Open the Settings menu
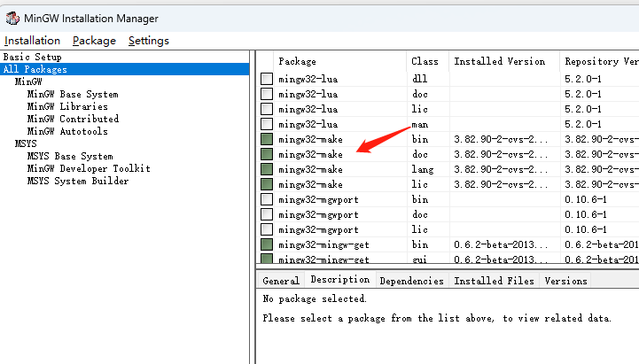 pyautogui.click(x=149, y=41)
